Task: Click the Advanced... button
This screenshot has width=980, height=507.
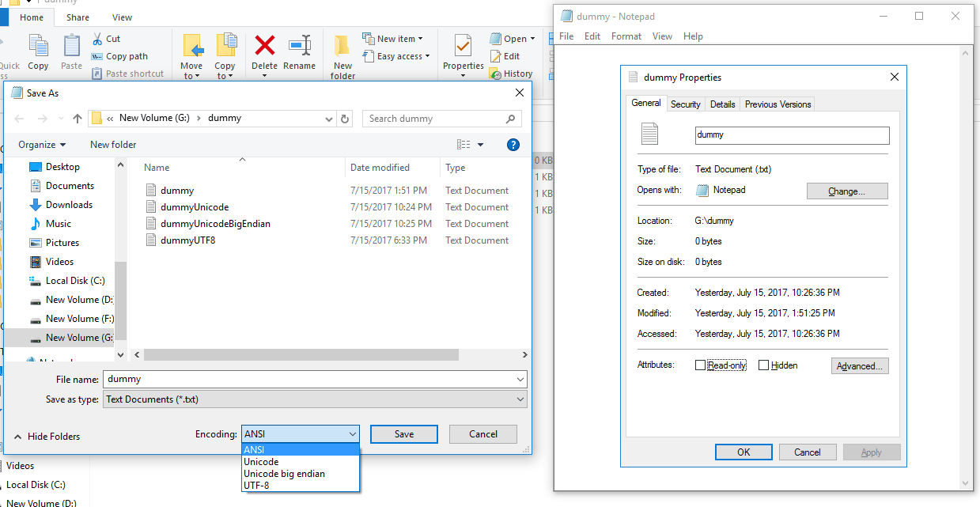Action: click(x=860, y=366)
